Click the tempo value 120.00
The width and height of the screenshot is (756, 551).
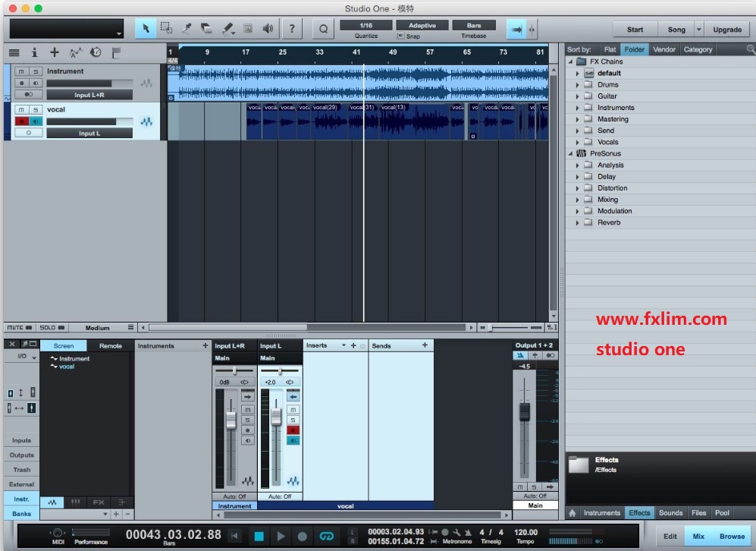[525, 532]
